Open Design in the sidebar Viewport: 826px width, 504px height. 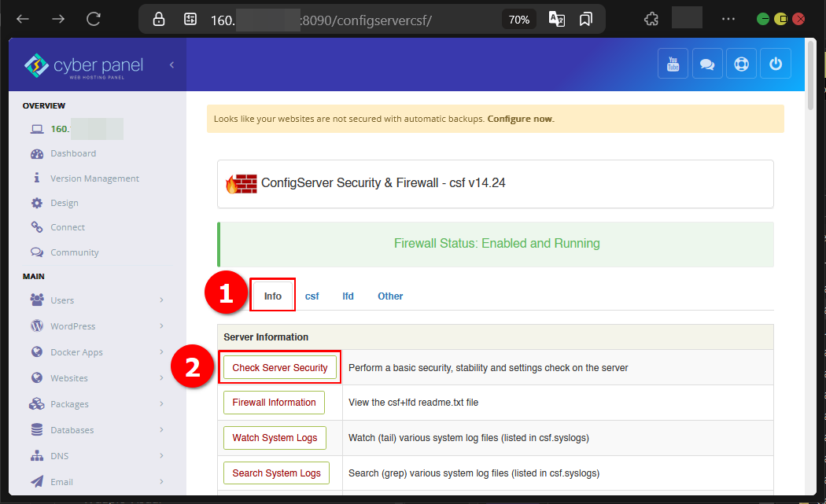coord(65,203)
